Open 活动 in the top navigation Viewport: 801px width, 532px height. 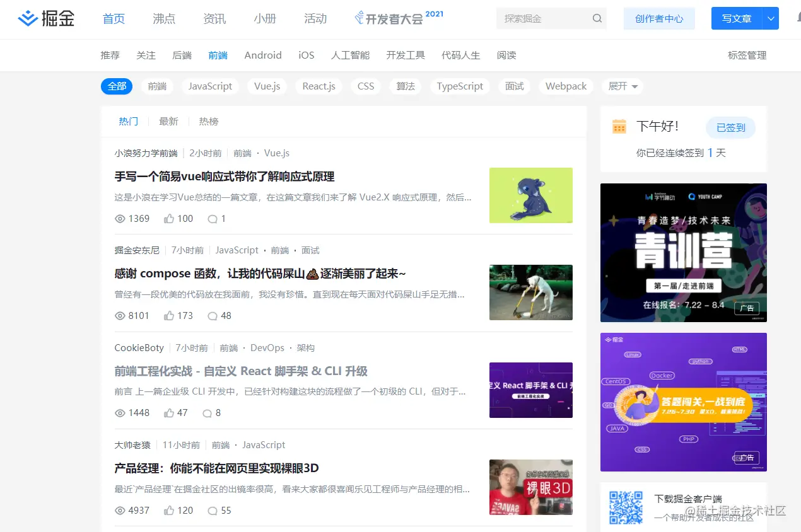(x=315, y=18)
